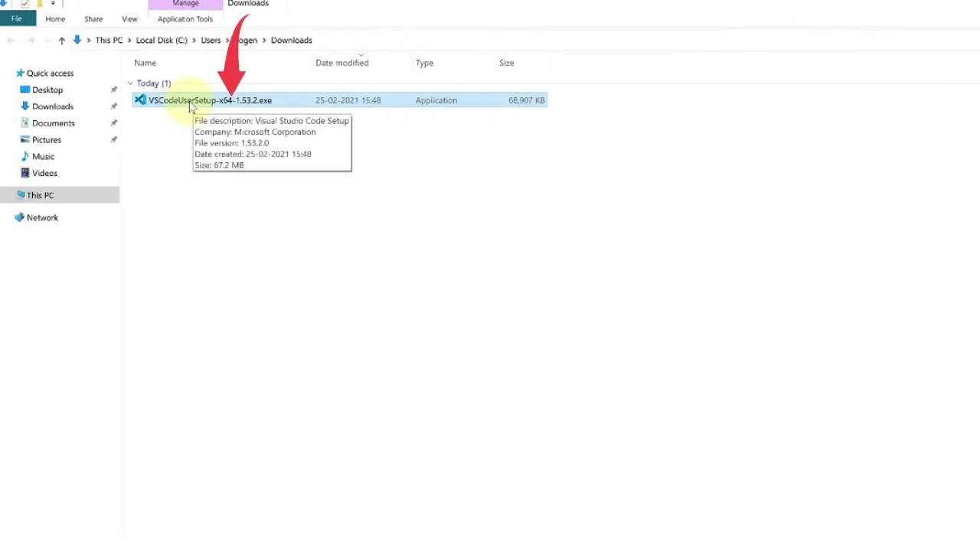Click the Quick access star icon
This screenshot has width=980, height=551.
(20, 73)
